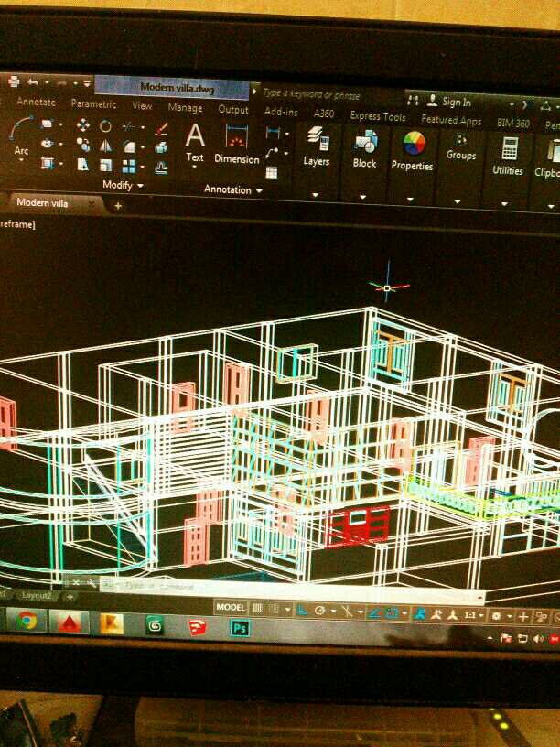Open the Add-ins ribbon tab
The height and width of the screenshot is (747, 560).
coord(281,112)
